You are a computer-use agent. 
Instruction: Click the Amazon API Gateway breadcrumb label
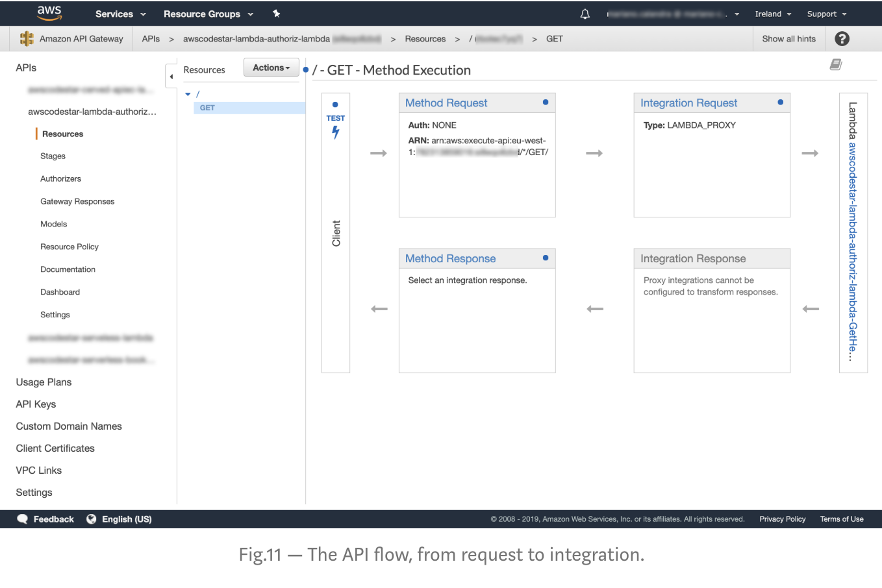pos(81,39)
